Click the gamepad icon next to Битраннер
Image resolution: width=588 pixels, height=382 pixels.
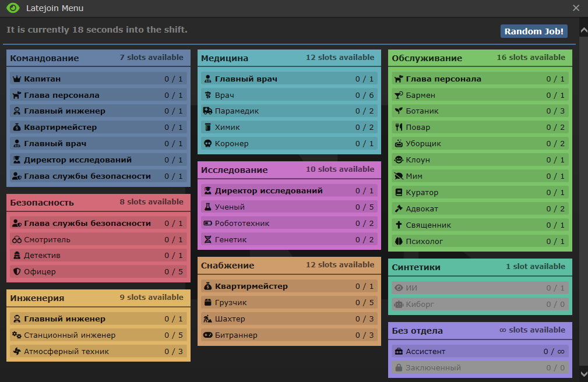[x=207, y=335]
